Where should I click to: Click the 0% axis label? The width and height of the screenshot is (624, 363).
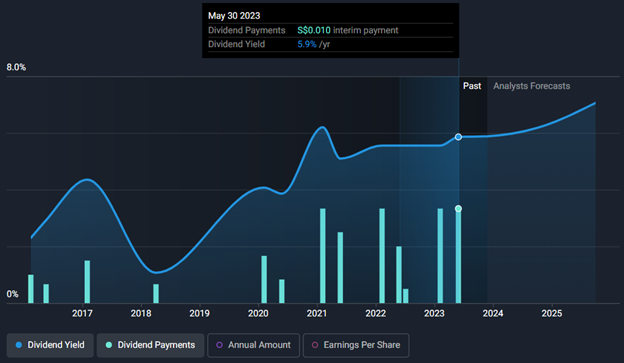(x=12, y=294)
